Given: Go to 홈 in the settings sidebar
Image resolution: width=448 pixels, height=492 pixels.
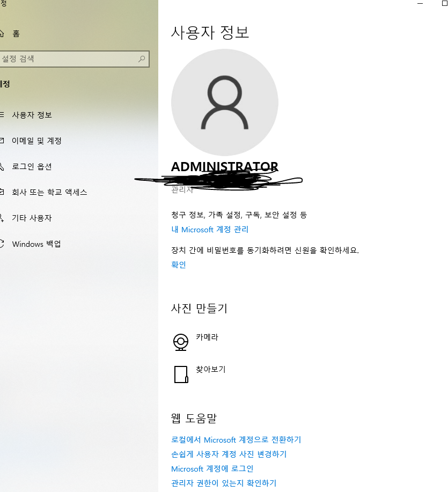Looking at the screenshot, I should (x=16, y=34).
